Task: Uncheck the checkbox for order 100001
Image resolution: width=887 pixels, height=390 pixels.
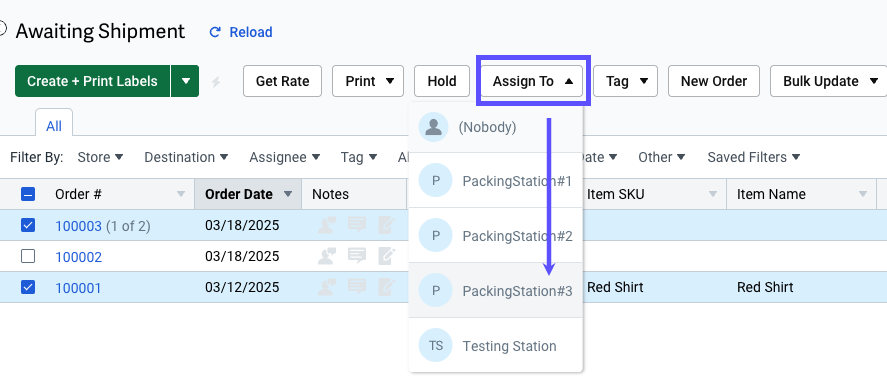Action: click(x=28, y=288)
